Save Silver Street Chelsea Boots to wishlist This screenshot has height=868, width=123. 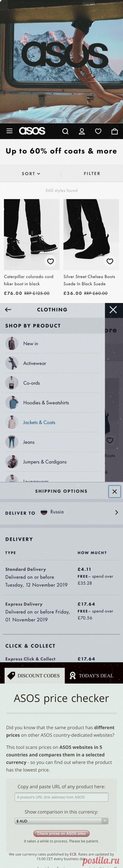point(110,261)
